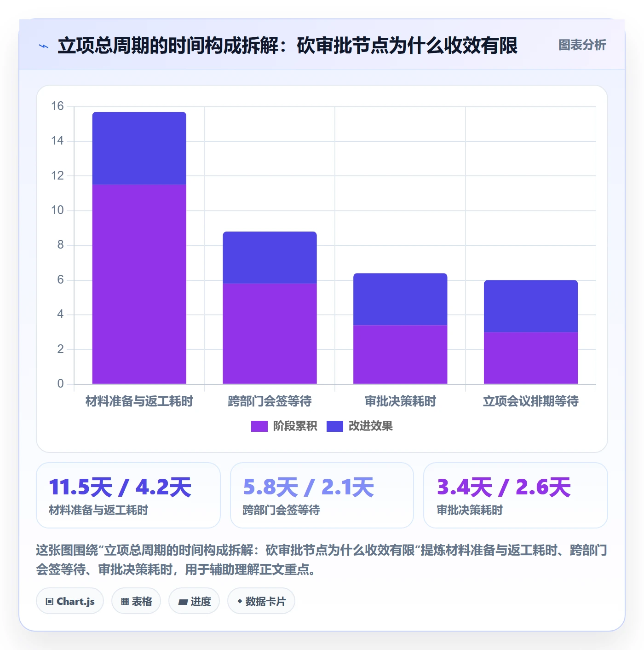Click the blue segment of 审批决策耗时 bar
Image resolution: width=644 pixels, height=650 pixels.
click(x=400, y=299)
